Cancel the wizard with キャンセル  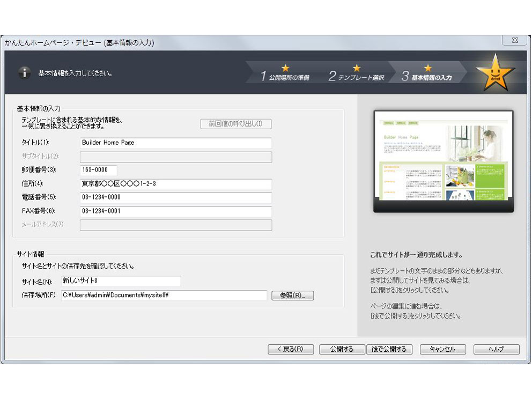[x=442, y=349]
